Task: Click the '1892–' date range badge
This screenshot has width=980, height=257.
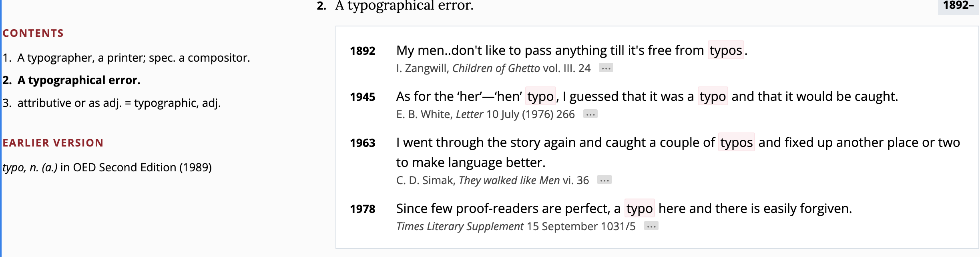Action: pos(958,6)
